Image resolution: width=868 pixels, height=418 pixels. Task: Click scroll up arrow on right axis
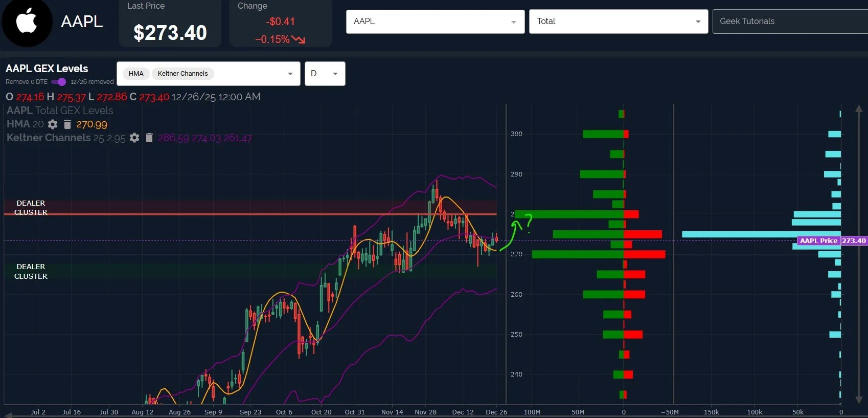tap(859, 108)
